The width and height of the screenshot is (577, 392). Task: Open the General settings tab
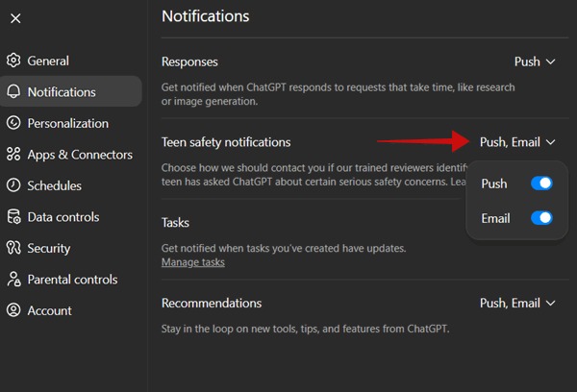pyautogui.click(x=71, y=61)
